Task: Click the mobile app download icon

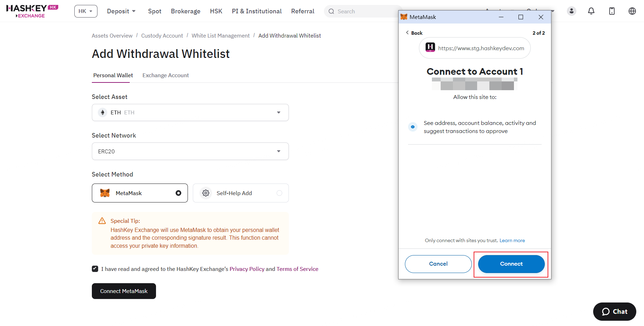Action: [x=612, y=11]
